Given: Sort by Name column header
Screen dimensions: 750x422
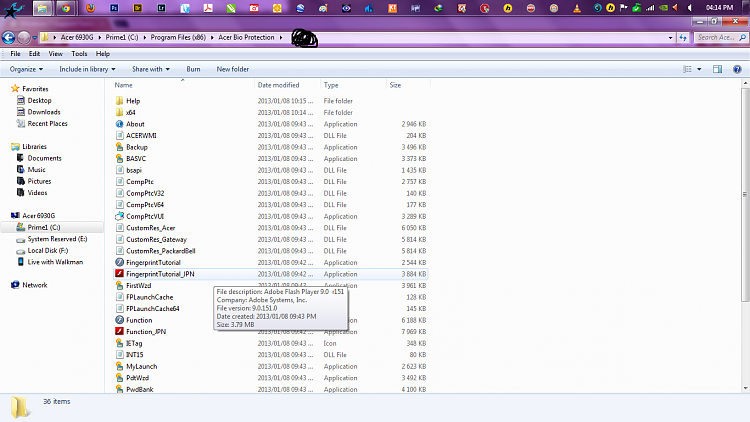Looking at the screenshot, I should (x=183, y=85).
